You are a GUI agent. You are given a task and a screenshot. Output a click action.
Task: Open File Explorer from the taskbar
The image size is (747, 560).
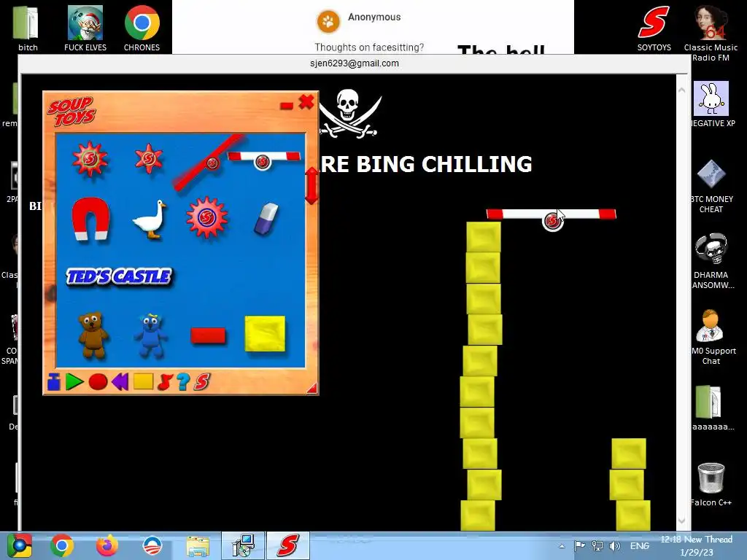coord(198,546)
